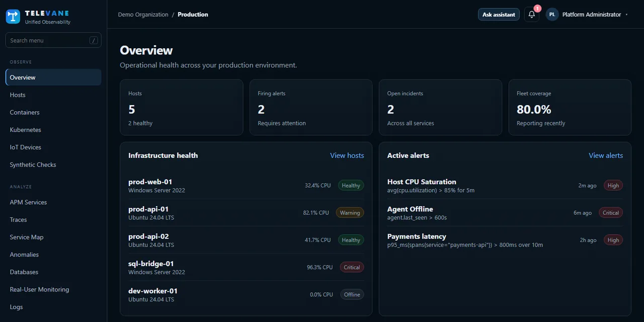Click the Warning badge for prod-api-01
Image resolution: width=644 pixels, height=322 pixels.
click(x=350, y=213)
